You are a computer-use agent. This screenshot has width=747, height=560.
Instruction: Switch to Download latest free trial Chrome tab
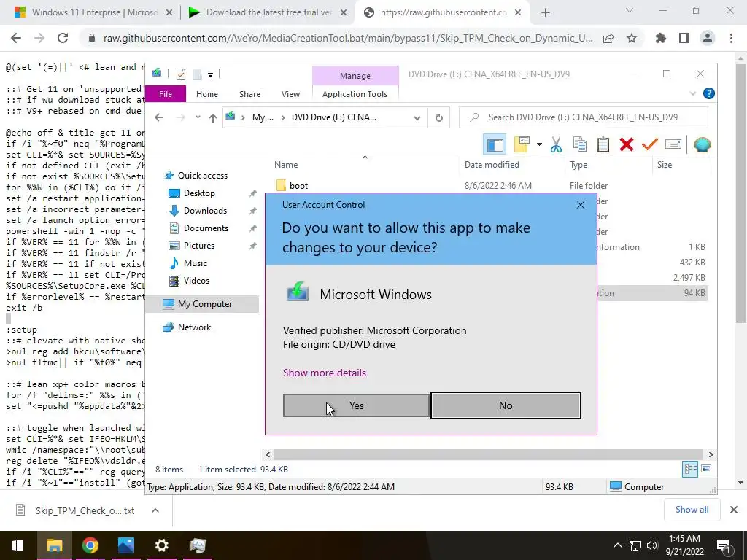pyautogui.click(x=268, y=12)
